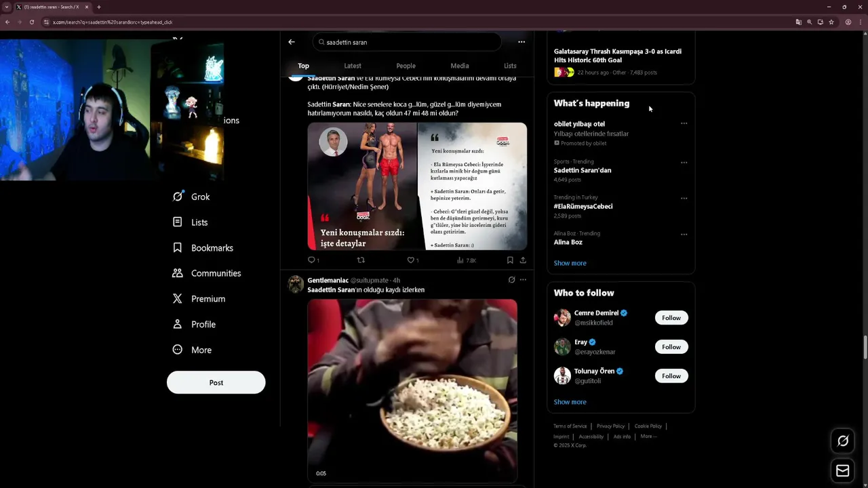Reply to the Saadettin Saran news tweet
Image resolution: width=868 pixels, height=488 pixels.
tap(311, 260)
